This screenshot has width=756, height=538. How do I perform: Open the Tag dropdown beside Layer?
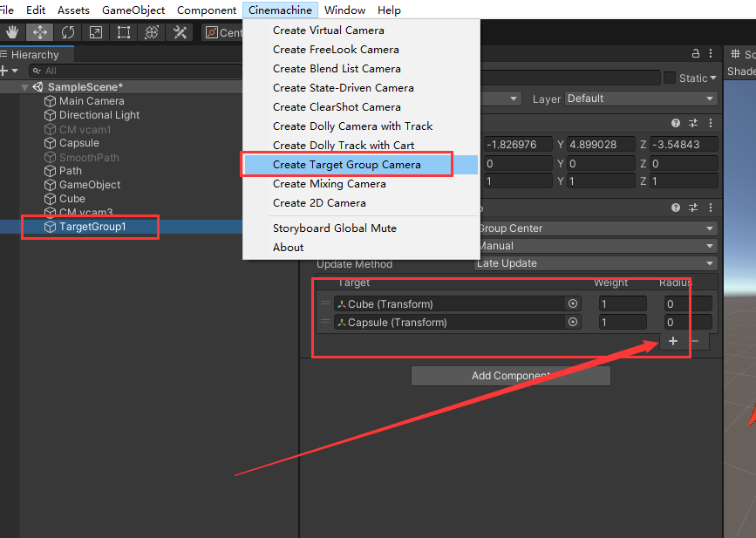click(x=501, y=99)
